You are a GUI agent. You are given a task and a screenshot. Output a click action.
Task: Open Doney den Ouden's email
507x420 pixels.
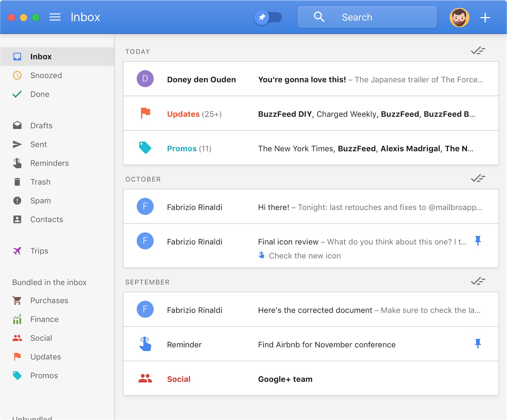point(311,79)
